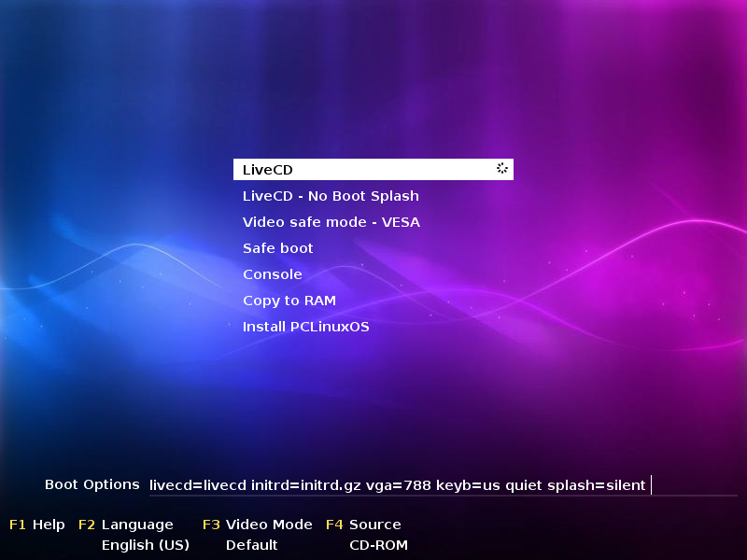Image resolution: width=747 pixels, height=560 pixels.
Task: Choose LiveCD - No Boot Splash
Action: [331, 196]
